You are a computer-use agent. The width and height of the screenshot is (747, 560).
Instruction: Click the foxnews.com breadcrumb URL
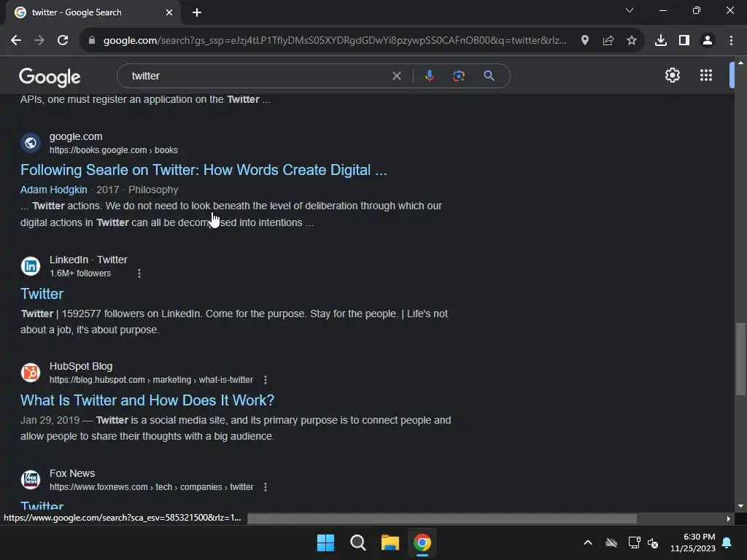[x=152, y=487]
